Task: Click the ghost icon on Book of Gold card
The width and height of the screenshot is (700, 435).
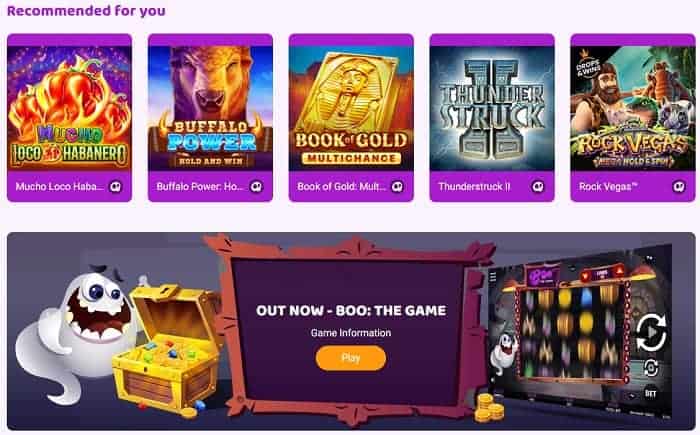Action: coord(397,187)
